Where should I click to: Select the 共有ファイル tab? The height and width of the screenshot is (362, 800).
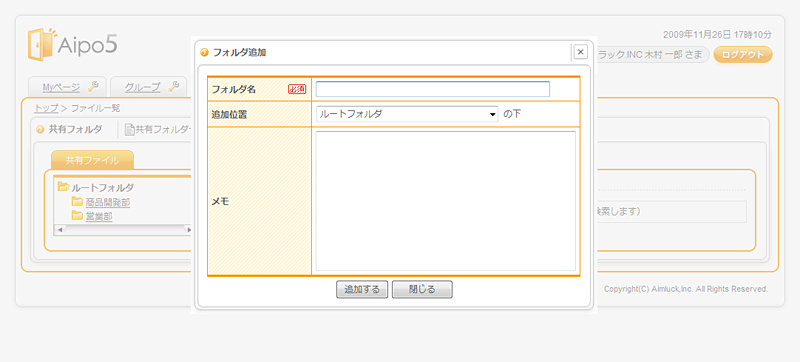(x=92, y=161)
